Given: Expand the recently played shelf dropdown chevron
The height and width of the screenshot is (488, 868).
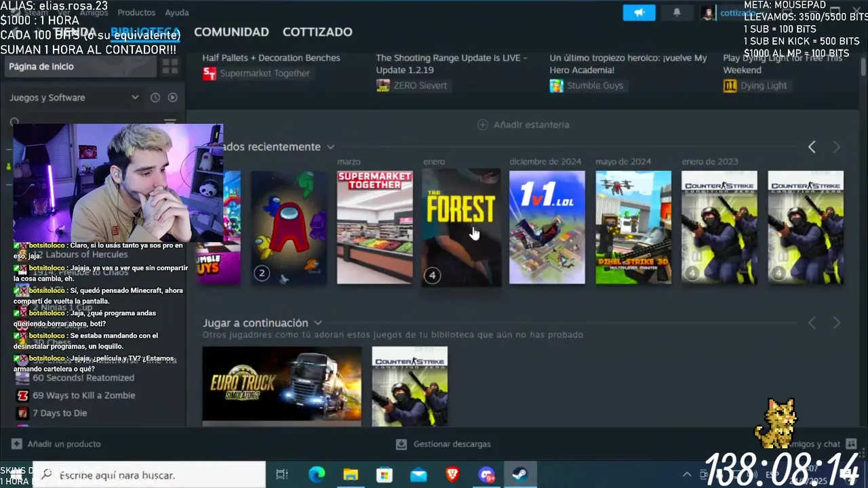Looking at the screenshot, I should pyautogui.click(x=330, y=147).
